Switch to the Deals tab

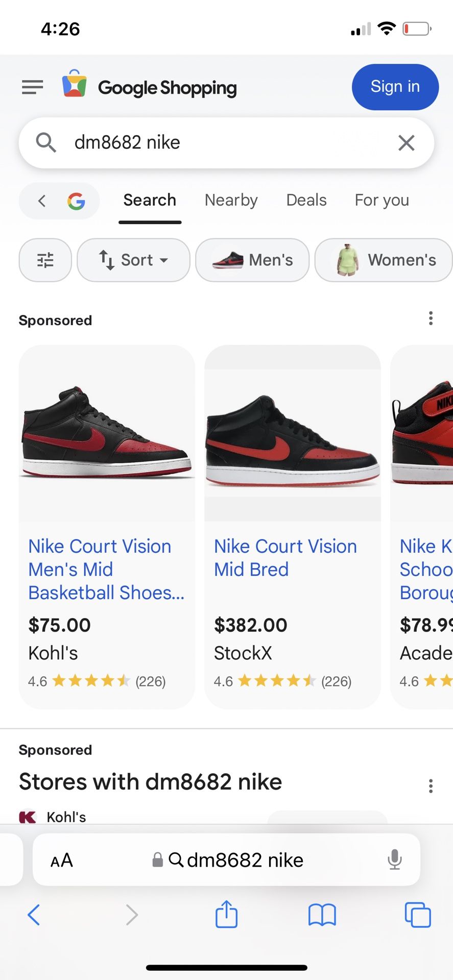tap(306, 200)
